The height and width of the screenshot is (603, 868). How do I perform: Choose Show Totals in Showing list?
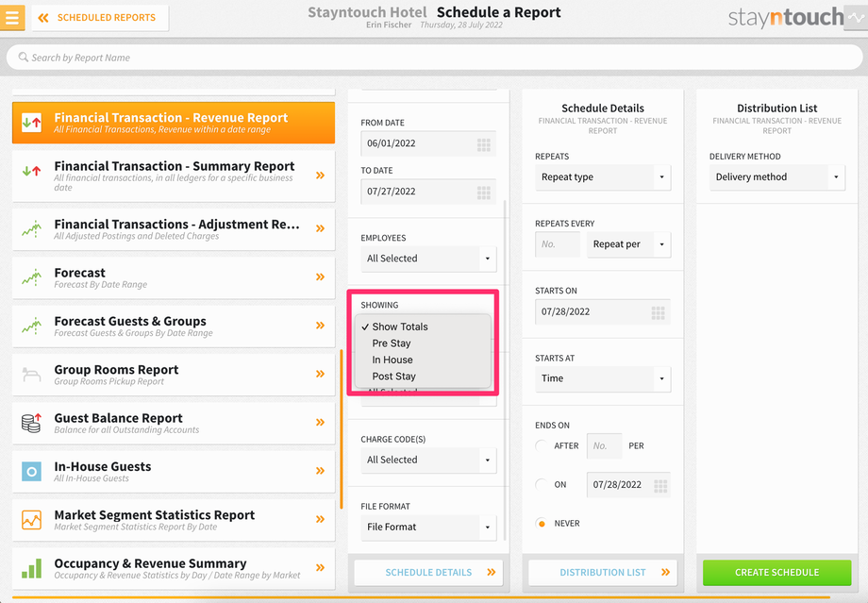coord(423,327)
